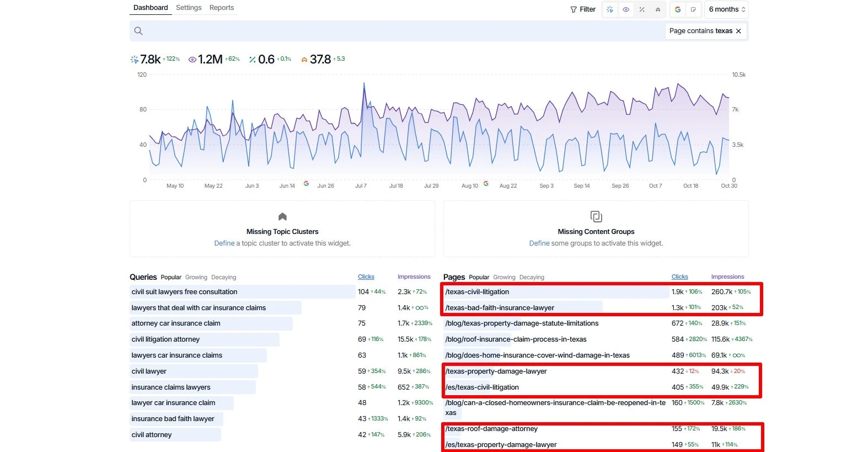This screenshot has height=452, width=868.
Task: Open page '/blog/does-home-insurance-cover-wind-damage-in-texas'
Action: pos(537,355)
